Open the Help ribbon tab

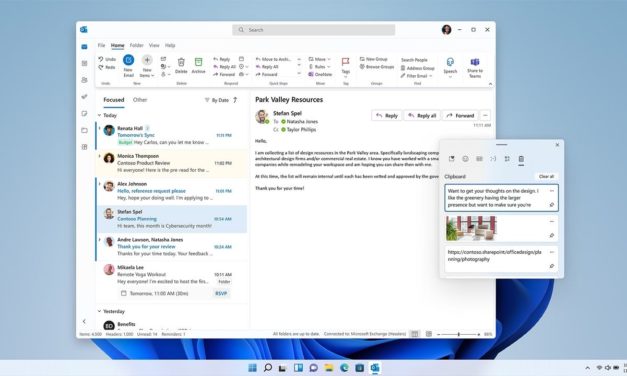point(170,45)
